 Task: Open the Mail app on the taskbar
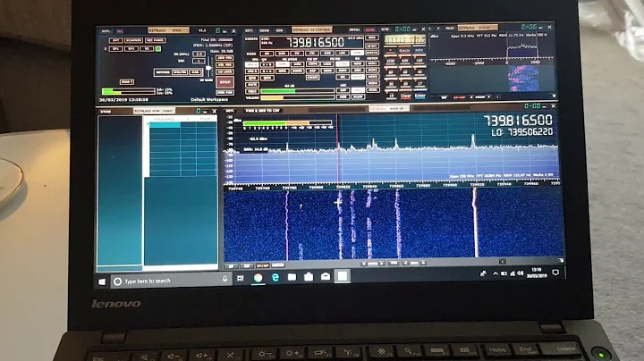[x=326, y=276]
